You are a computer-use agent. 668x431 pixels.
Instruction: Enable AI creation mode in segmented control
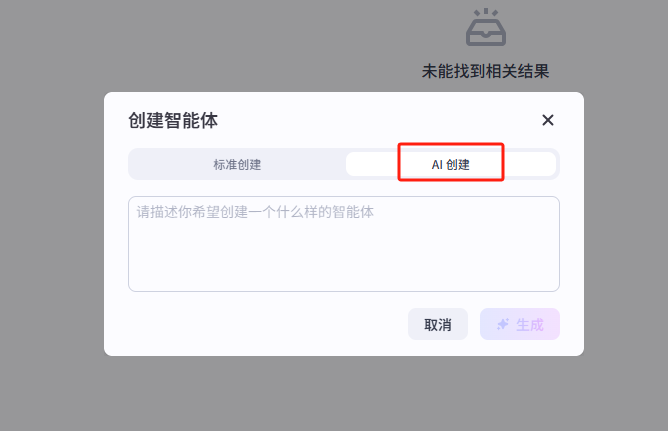coord(450,164)
